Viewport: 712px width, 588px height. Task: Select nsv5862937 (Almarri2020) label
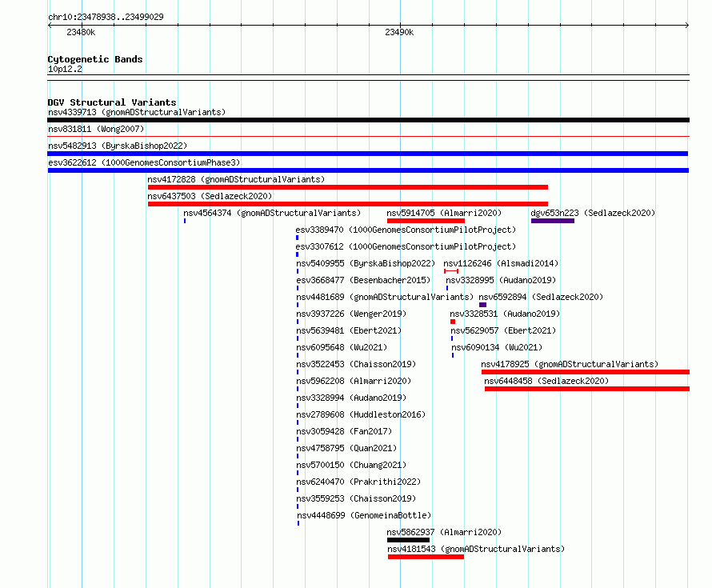click(444, 532)
